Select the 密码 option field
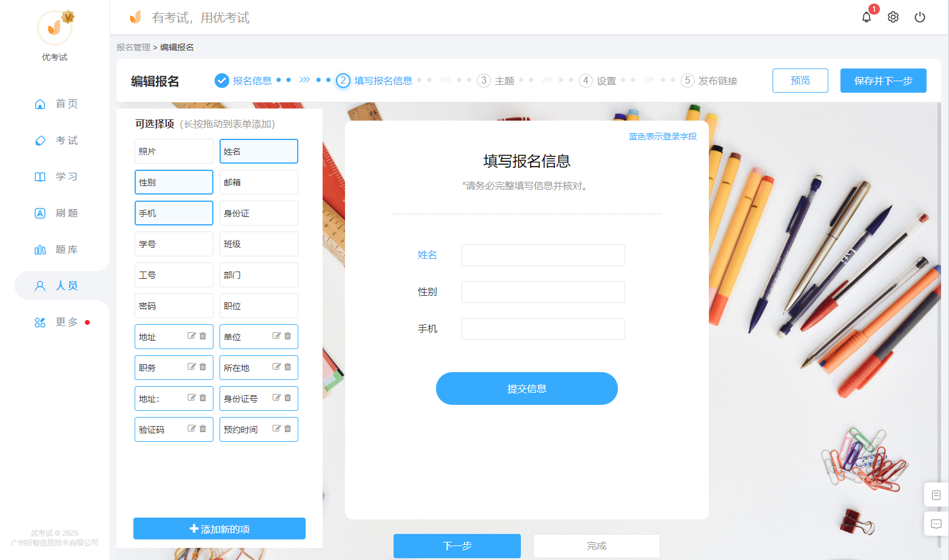Image resolution: width=949 pixels, height=560 pixels. 174,305
